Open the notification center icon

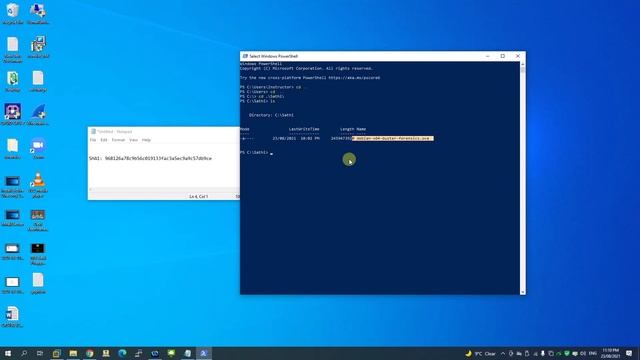tap(629, 353)
